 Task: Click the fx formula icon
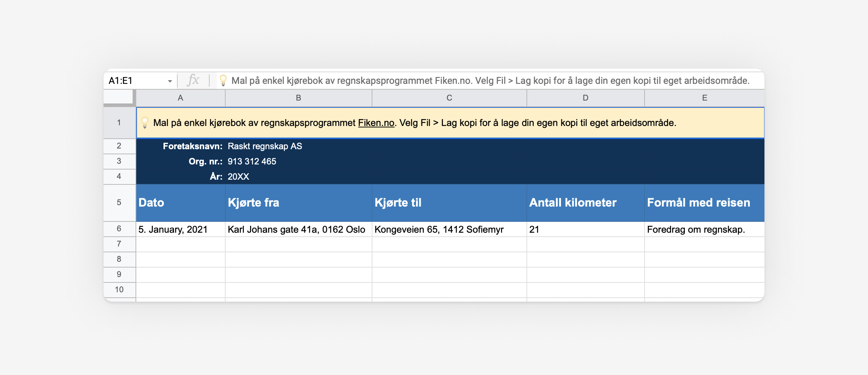coord(193,81)
